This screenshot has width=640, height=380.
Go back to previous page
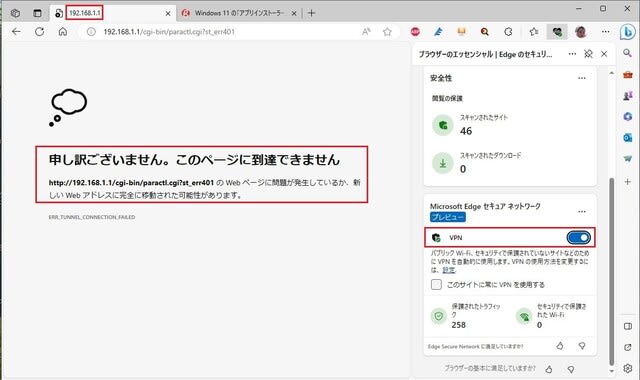16,31
